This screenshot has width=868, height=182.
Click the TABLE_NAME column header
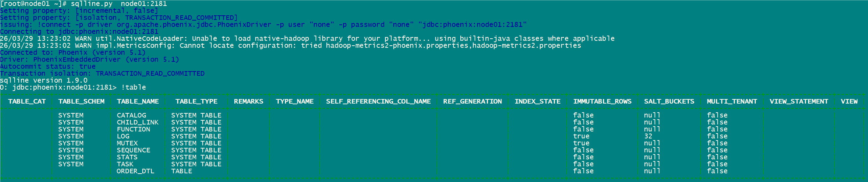tap(138, 101)
